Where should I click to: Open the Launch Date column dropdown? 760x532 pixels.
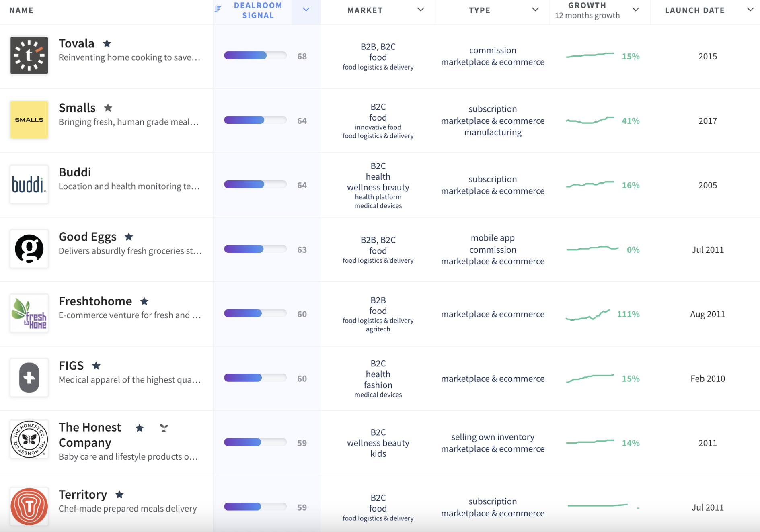pyautogui.click(x=750, y=10)
